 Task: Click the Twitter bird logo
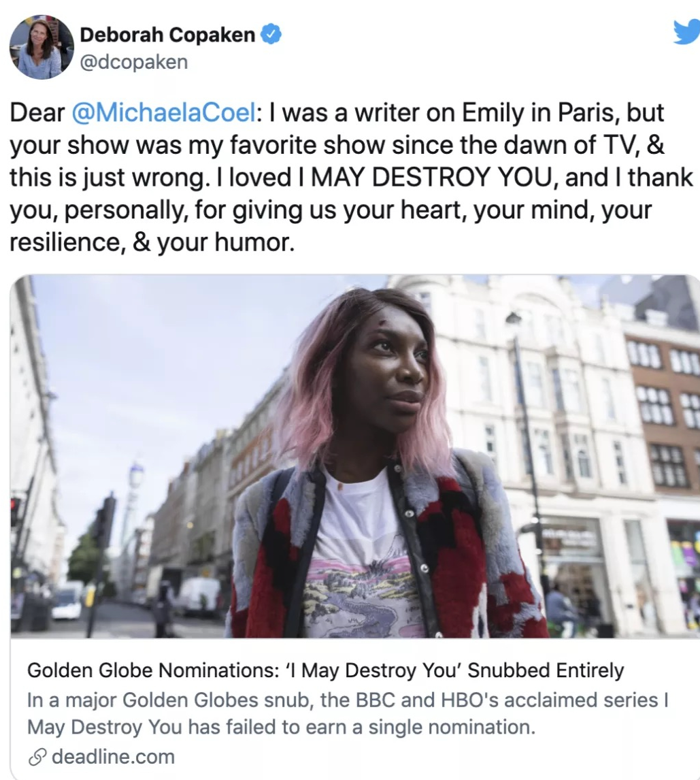click(687, 33)
